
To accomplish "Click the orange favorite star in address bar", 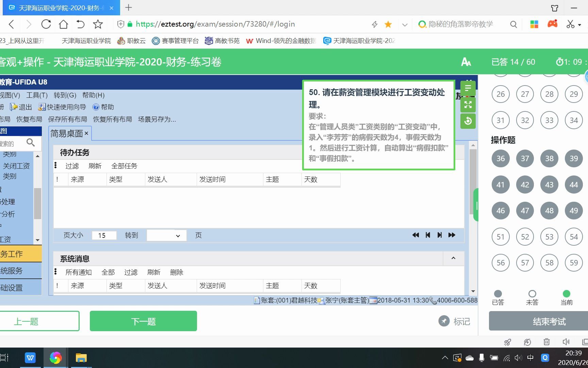I will coord(388,24).
